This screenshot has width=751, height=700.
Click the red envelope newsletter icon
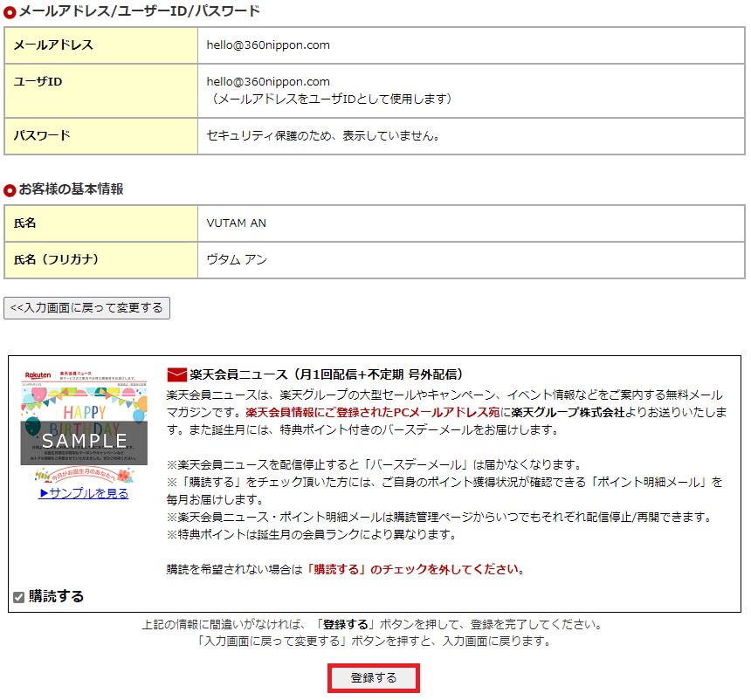[x=176, y=374]
